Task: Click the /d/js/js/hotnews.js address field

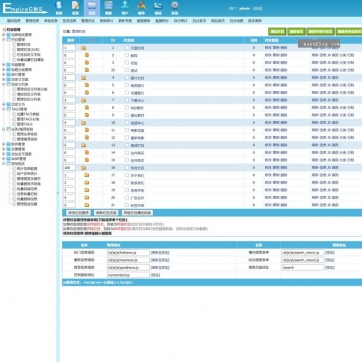Action: (x=128, y=253)
